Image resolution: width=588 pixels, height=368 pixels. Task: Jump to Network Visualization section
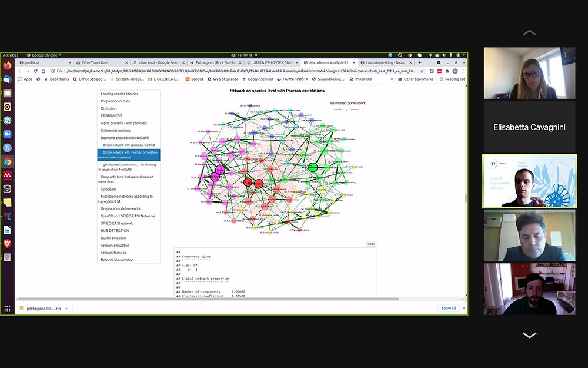117,260
